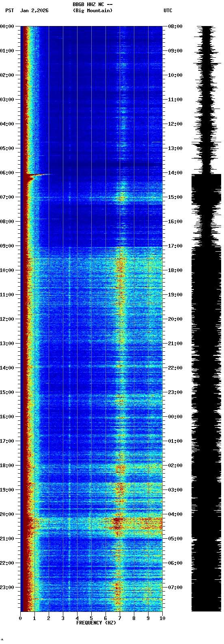Click the 08:00 UTC time label

tap(175, 26)
